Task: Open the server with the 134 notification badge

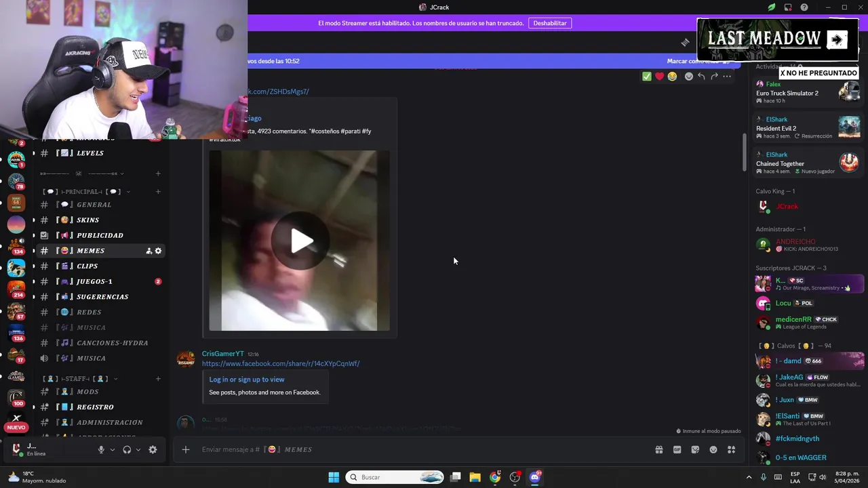Action: [x=16, y=245]
